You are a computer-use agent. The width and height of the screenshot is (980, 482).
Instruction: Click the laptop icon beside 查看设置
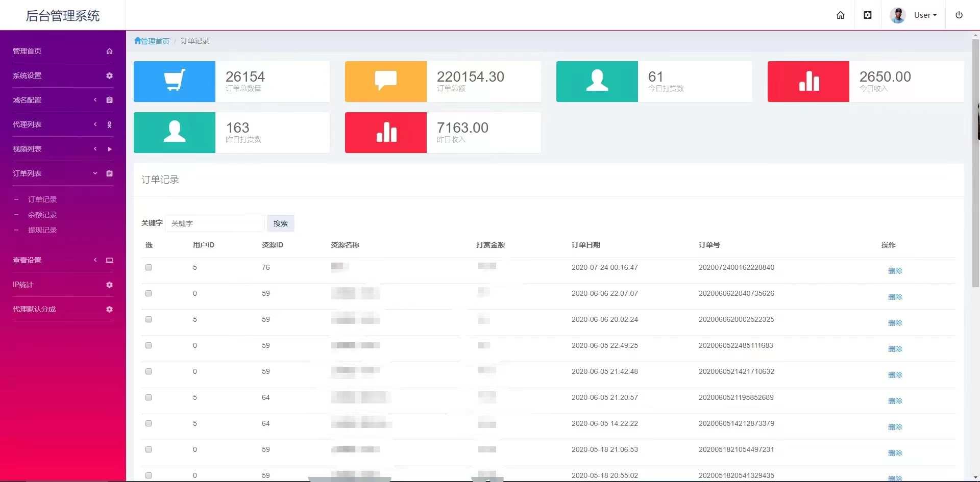(109, 260)
